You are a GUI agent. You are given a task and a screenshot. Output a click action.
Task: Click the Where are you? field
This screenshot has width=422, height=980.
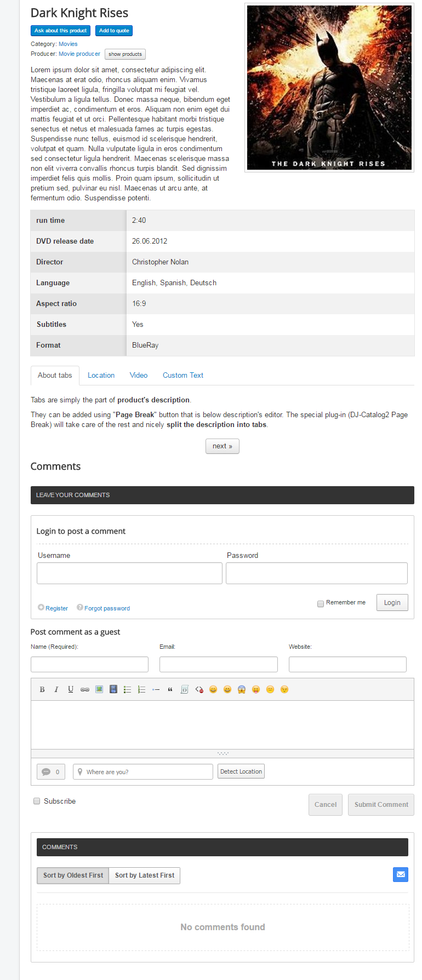click(143, 772)
